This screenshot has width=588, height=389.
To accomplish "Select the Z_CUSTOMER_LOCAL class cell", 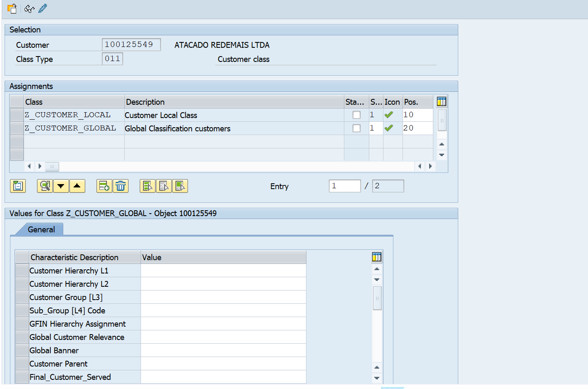I will coord(74,115).
